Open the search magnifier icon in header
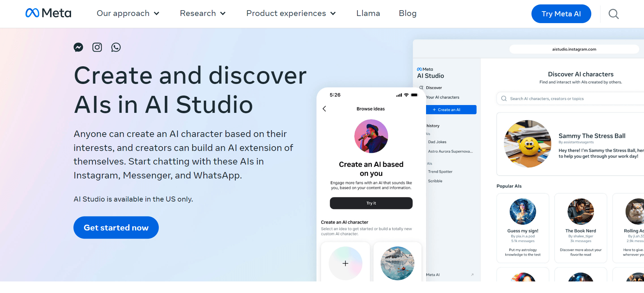644x293 pixels. click(x=613, y=14)
